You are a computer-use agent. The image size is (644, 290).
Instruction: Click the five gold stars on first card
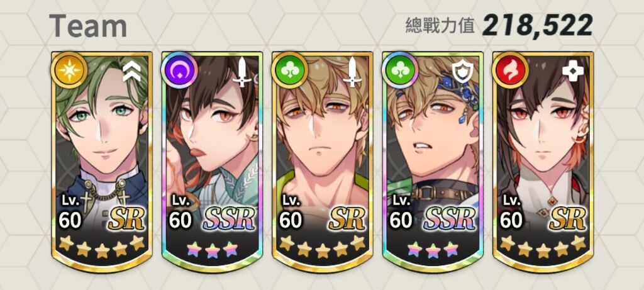click(101, 247)
